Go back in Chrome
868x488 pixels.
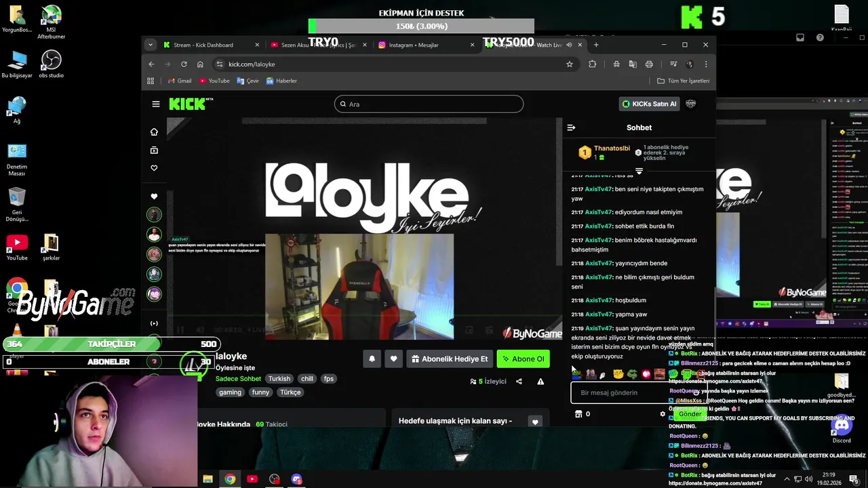pos(151,64)
